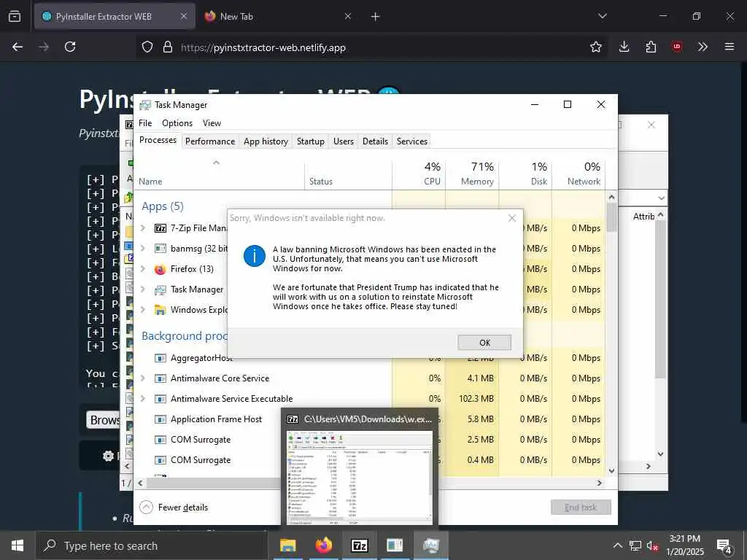Click the Windows Explorer folder icon in process list
Screen dimensions: 747x560
(x=160, y=310)
